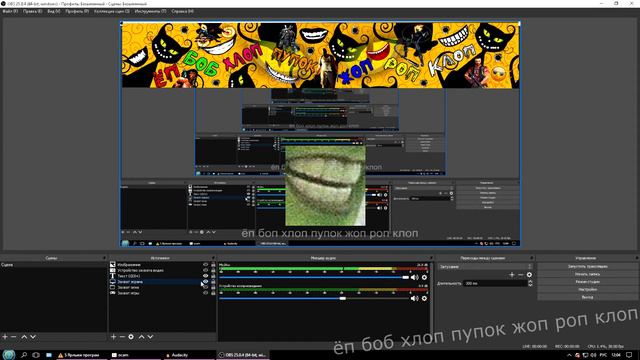Select Текст (GDI+) source row
Image resolution: width=640 pixels, height=360 pixels.
click(x=162, y=276)
